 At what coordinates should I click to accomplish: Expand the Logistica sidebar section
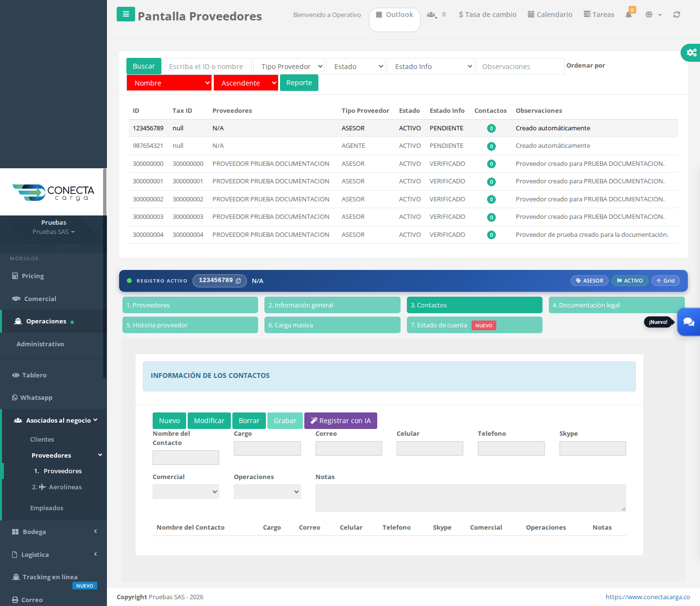tap(53, 554)
